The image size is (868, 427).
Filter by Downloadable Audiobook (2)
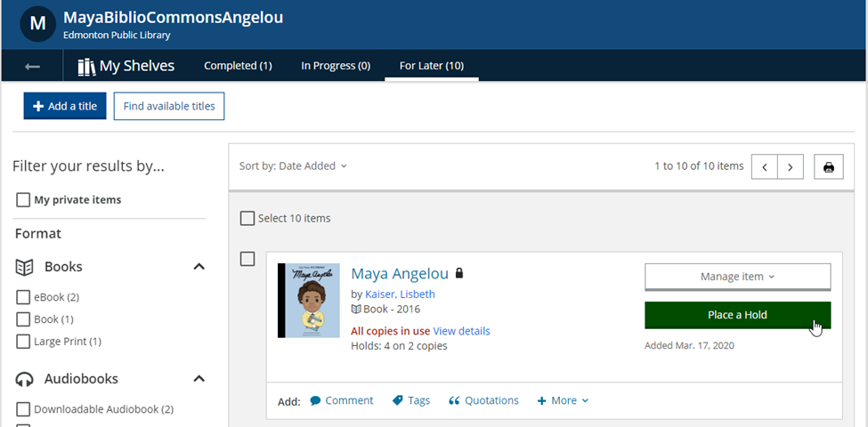[22, 409]
